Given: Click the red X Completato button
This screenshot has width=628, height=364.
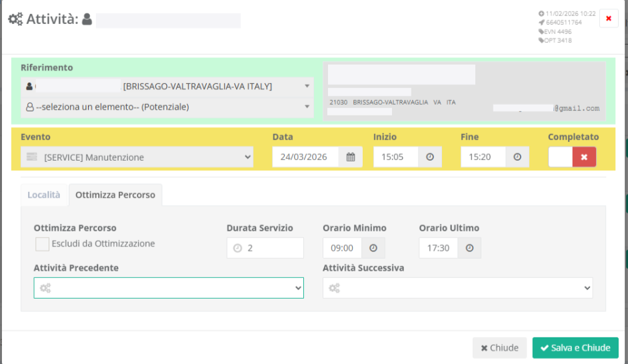Looking at the screenshot, I should 584,157.
